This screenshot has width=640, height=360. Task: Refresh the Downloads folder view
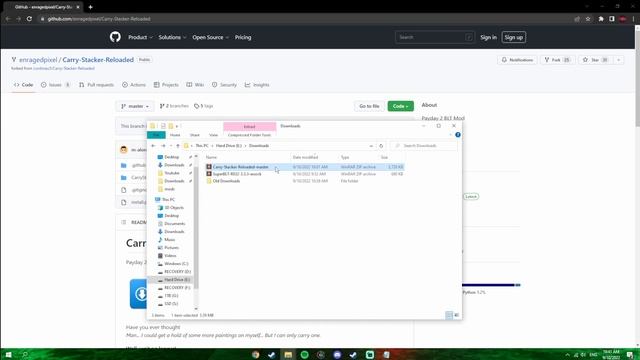click(381, 146)
